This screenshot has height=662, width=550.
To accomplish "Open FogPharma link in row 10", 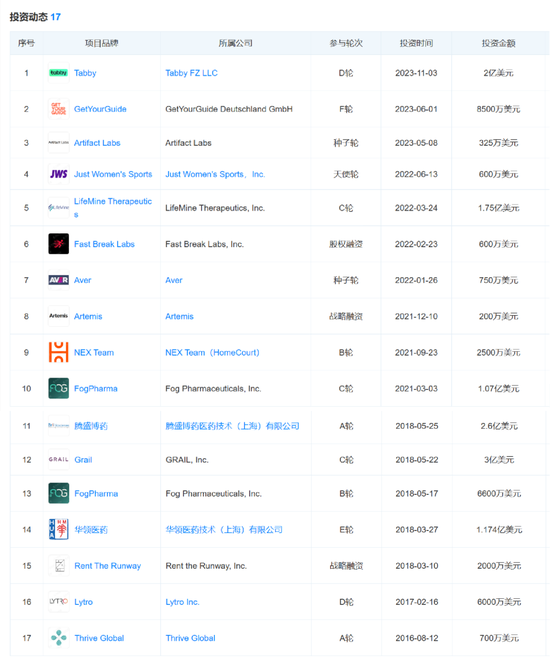I will pos(96,388).
